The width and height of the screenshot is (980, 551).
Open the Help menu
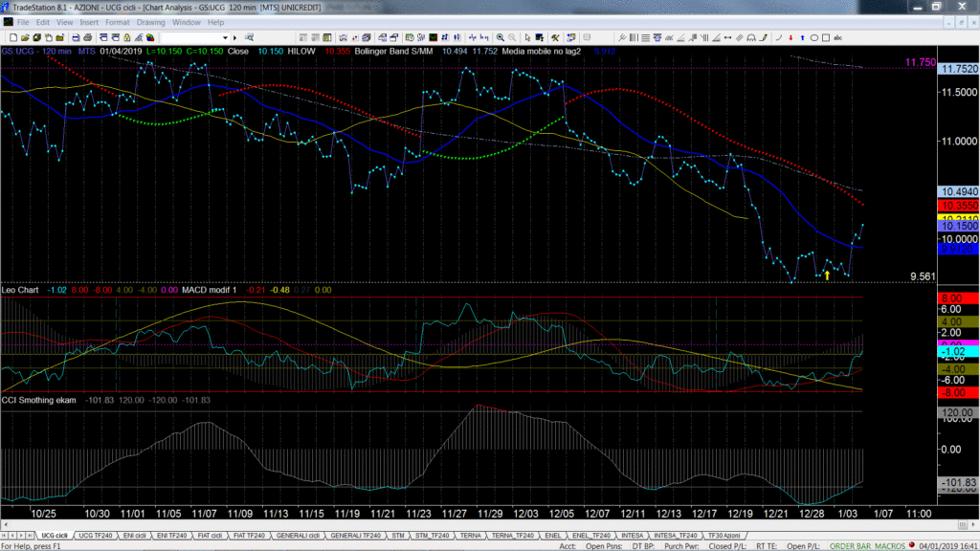215,22
